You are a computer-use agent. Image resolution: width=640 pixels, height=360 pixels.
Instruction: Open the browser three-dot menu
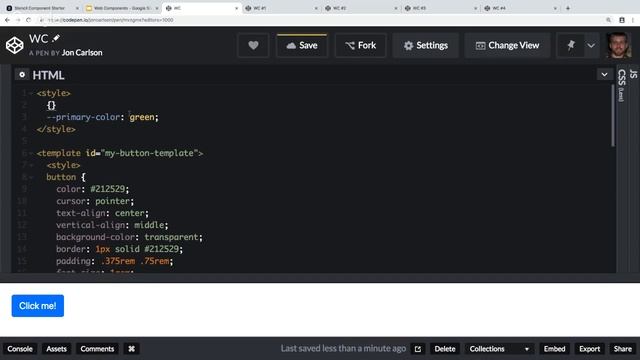(633, 20)
